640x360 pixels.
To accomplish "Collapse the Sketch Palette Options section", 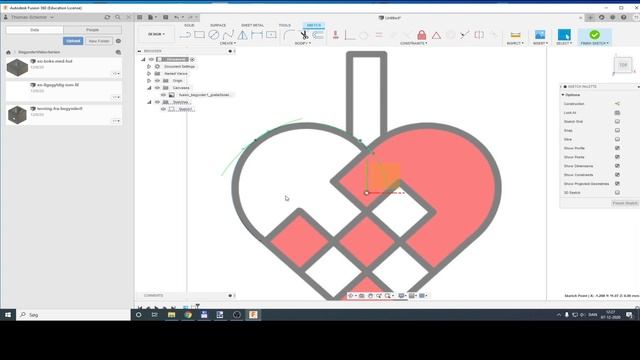I will point(563,95).
